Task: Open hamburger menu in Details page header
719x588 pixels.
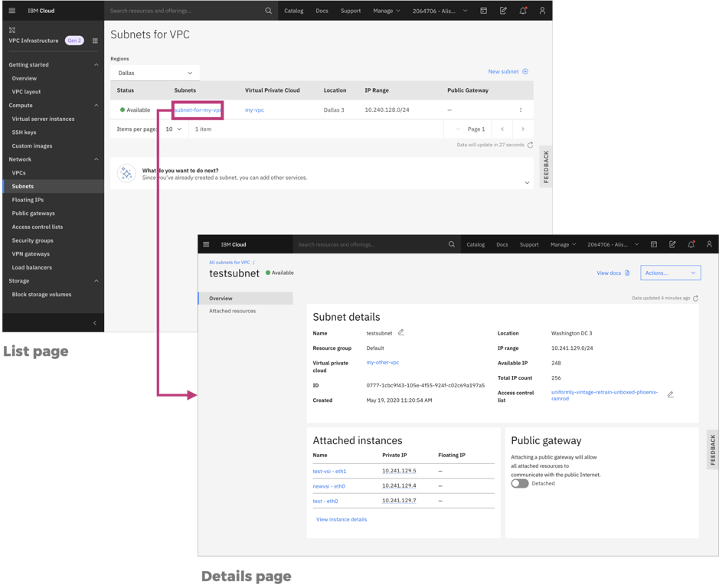Action: (x=206, y=244)
